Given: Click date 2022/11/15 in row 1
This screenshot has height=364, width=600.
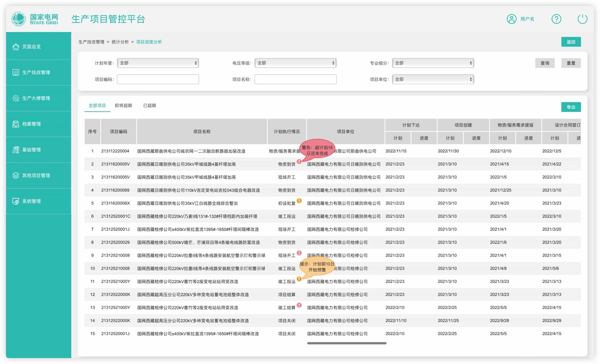Looking at the screenshot, I should [396, 151].
